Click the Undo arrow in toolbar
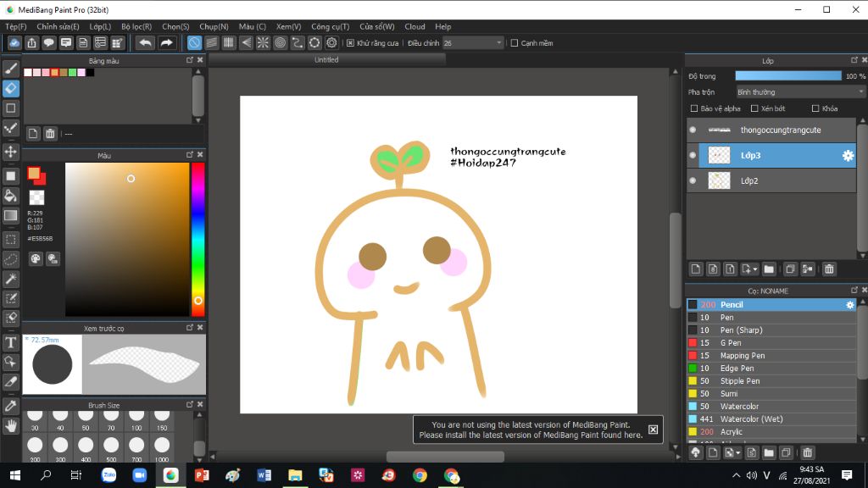Image resolution: width=868 pixels, height=488 pixels. click(145, 42)
